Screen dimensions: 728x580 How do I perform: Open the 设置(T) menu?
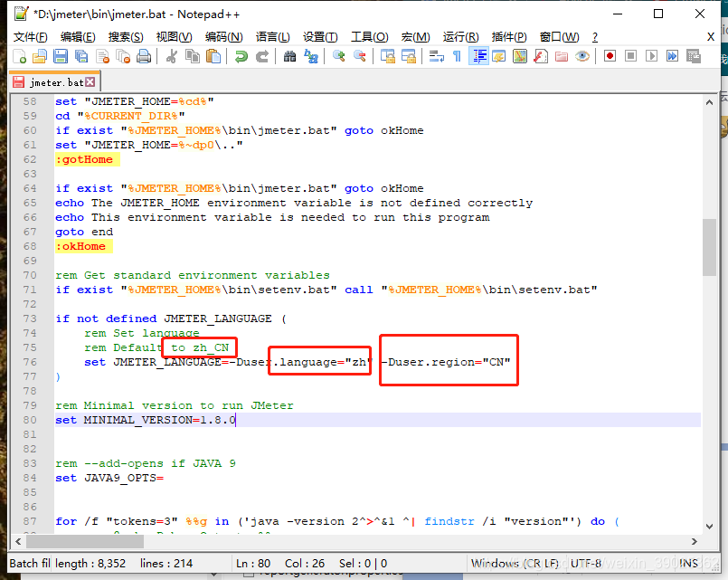320,37
